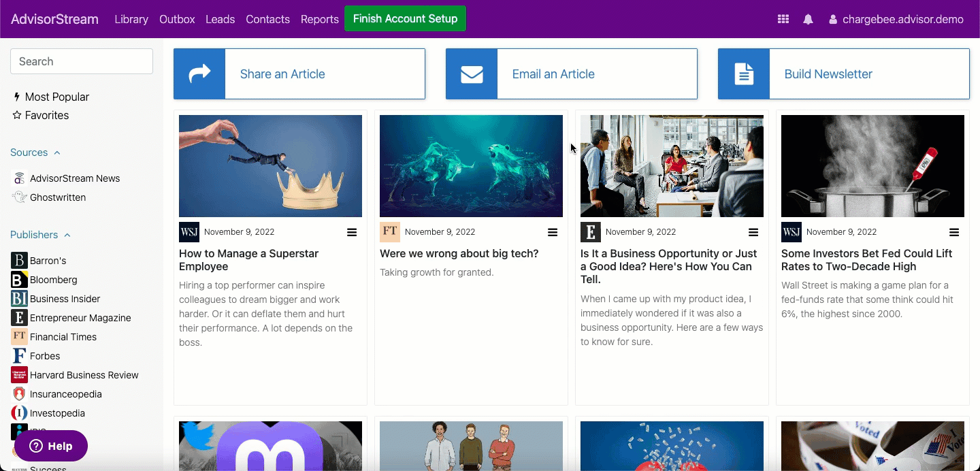Open the Reports page

[x=320, y=20]
